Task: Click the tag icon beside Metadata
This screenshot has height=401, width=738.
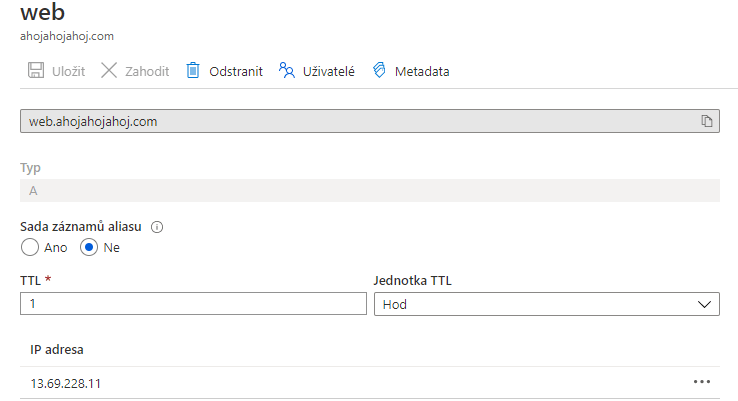Action: point(379,71)
